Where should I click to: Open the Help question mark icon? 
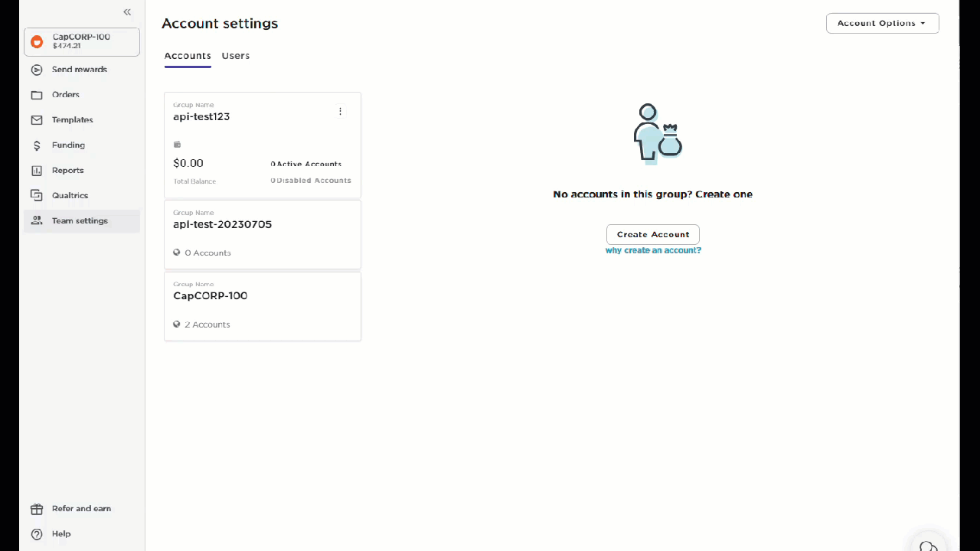click(37, 533)
